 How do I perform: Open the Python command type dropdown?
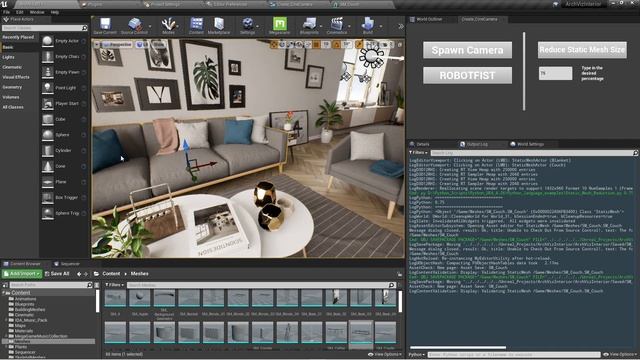coord(417,355)
